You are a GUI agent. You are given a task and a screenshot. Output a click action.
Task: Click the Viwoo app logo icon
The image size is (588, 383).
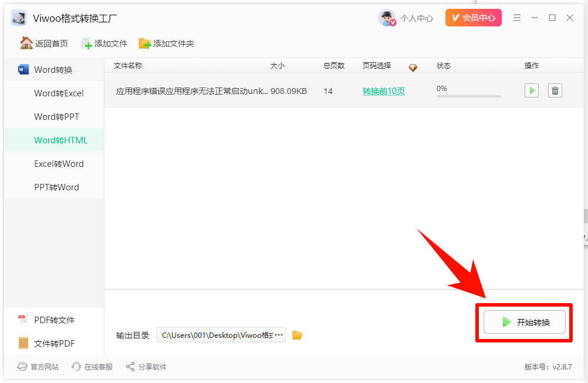coord(19,18)
